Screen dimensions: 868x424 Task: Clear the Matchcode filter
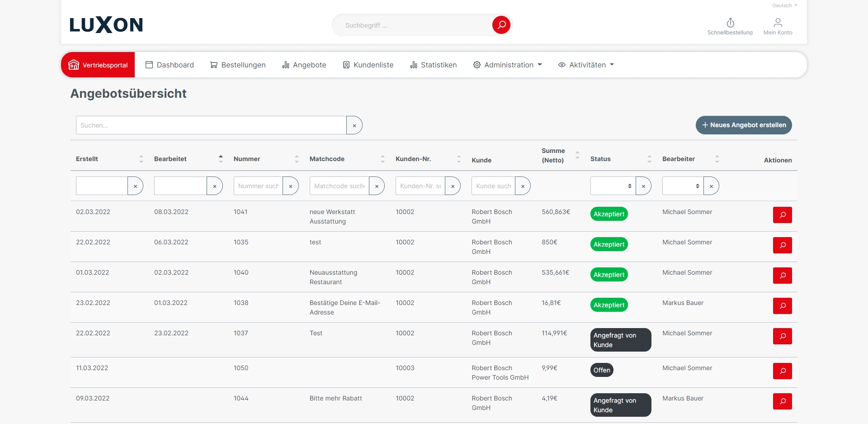[377, 186]
